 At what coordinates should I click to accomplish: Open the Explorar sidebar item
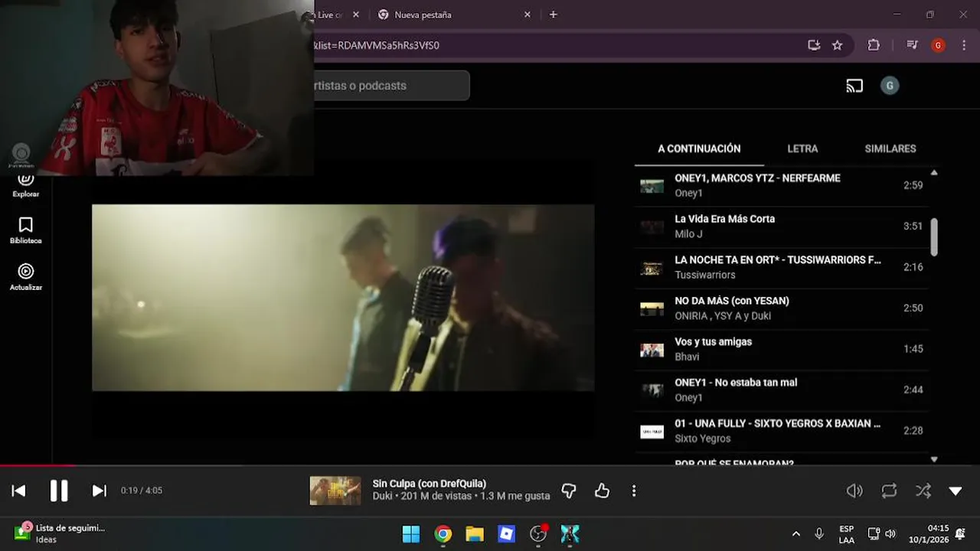point(26,184)
